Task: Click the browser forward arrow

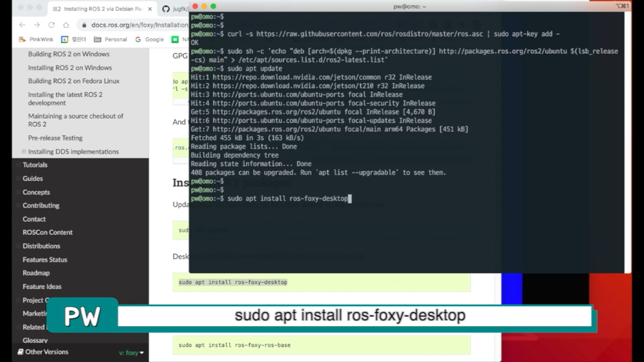Action: (x=37, y=25)
